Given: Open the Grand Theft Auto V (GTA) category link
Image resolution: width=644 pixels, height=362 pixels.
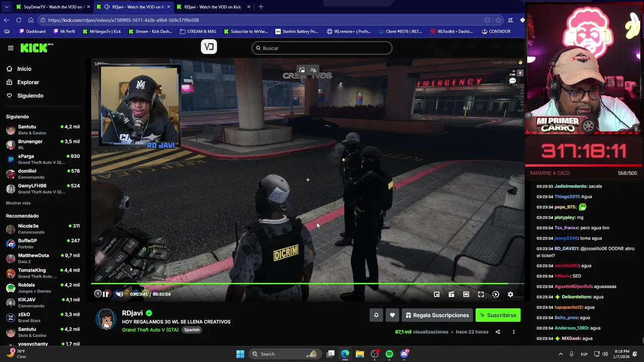Looking at the screenshot, I should 150,330.
